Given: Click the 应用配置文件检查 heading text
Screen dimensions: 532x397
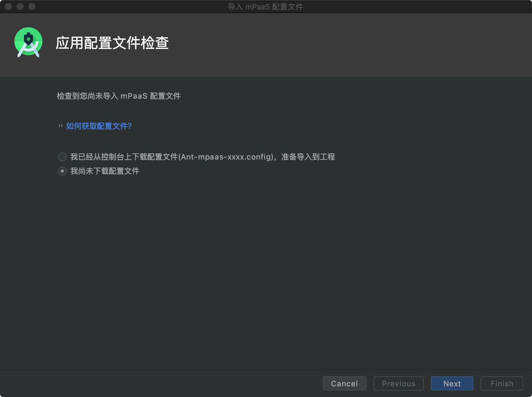Looking at the screenshot, I should click(x=112, y=43).
